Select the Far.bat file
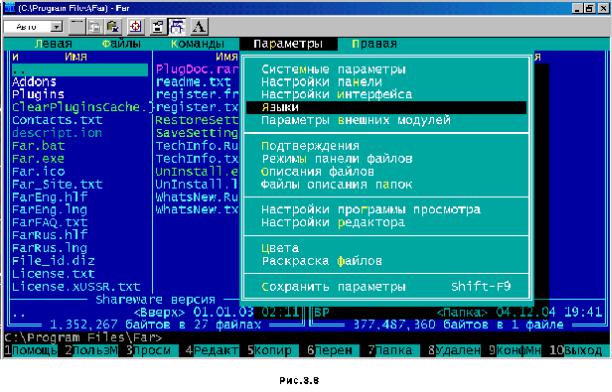This screenshot has height=392, width=612. [38, 146]
